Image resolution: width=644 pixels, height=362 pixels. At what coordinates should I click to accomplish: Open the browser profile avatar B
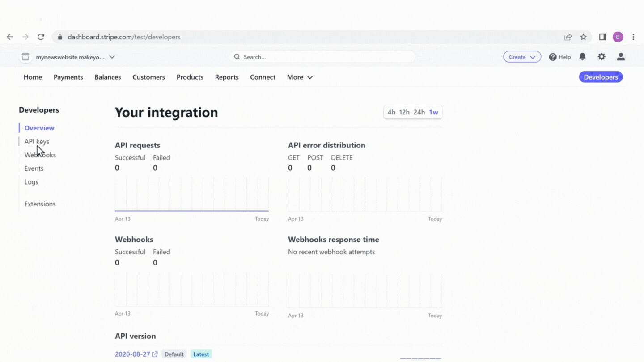point(618,37)
